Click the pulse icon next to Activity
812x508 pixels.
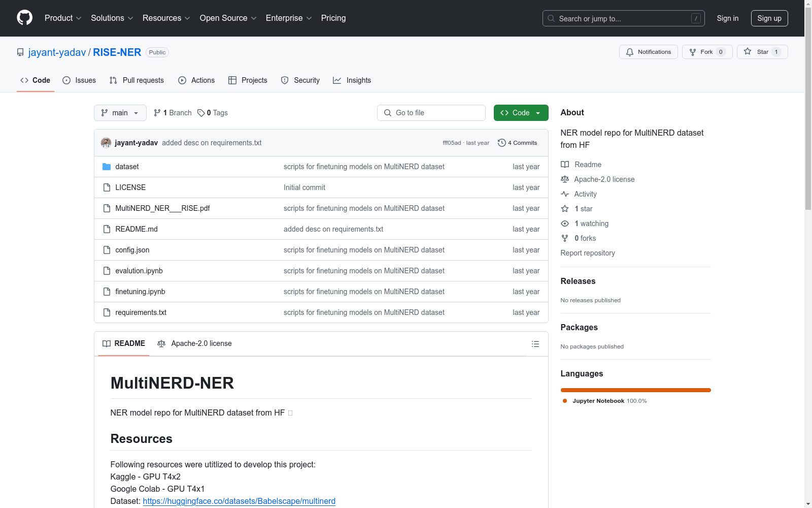click(565, 194)
